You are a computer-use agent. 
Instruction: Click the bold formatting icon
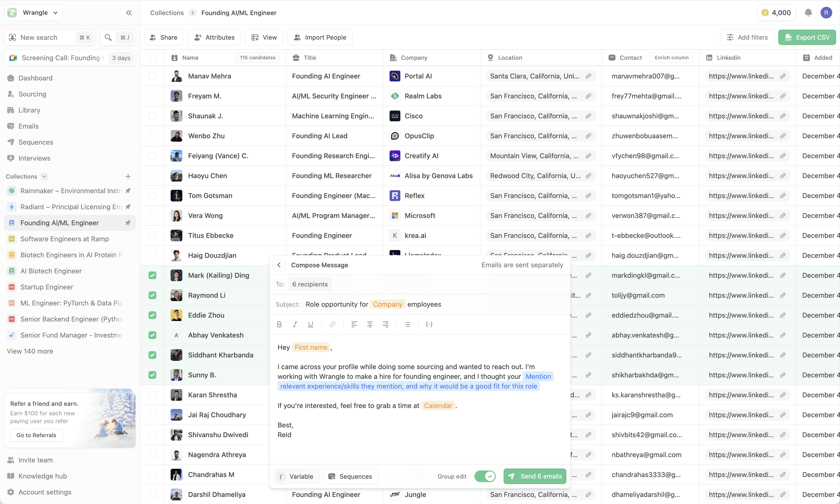[x=279, y=324]
